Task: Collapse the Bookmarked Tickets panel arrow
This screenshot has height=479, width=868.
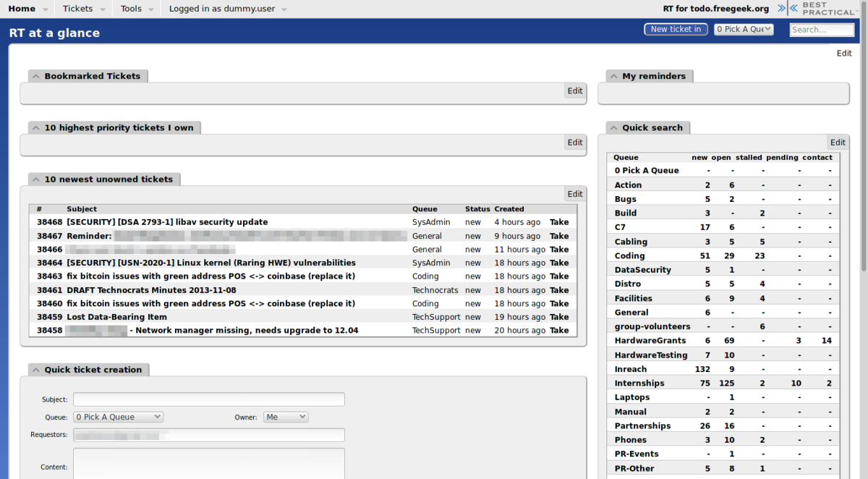Action: 36,76
